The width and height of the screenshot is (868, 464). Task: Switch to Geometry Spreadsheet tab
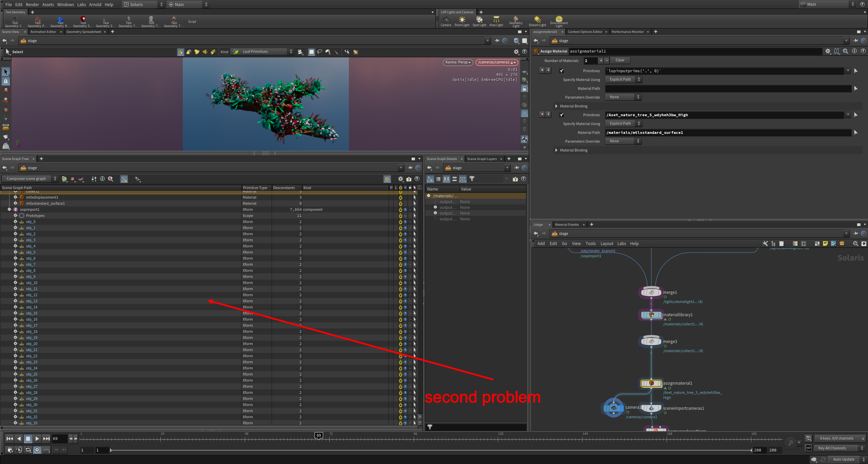(x=83, y=32)
